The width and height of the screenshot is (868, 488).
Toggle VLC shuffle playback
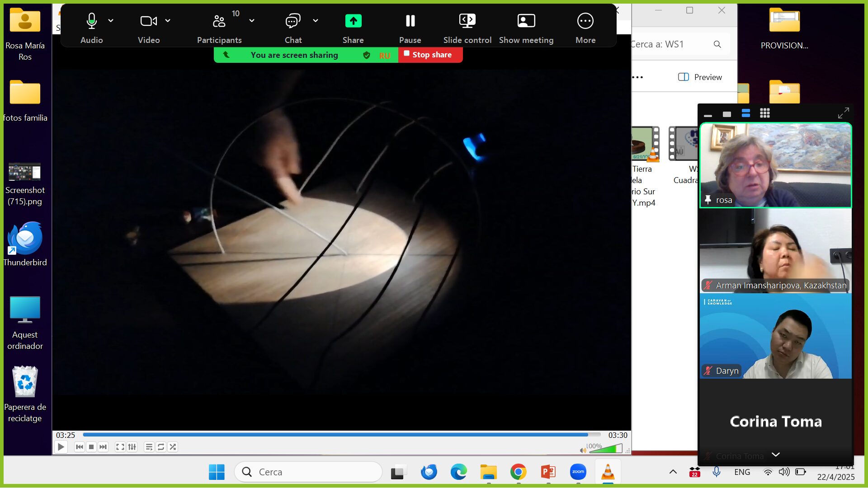(173, 447)
